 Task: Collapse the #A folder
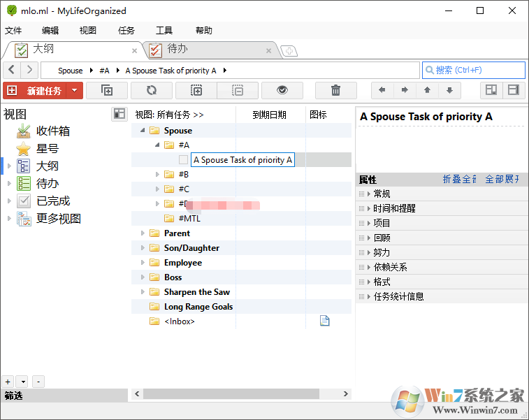[157, 145]
